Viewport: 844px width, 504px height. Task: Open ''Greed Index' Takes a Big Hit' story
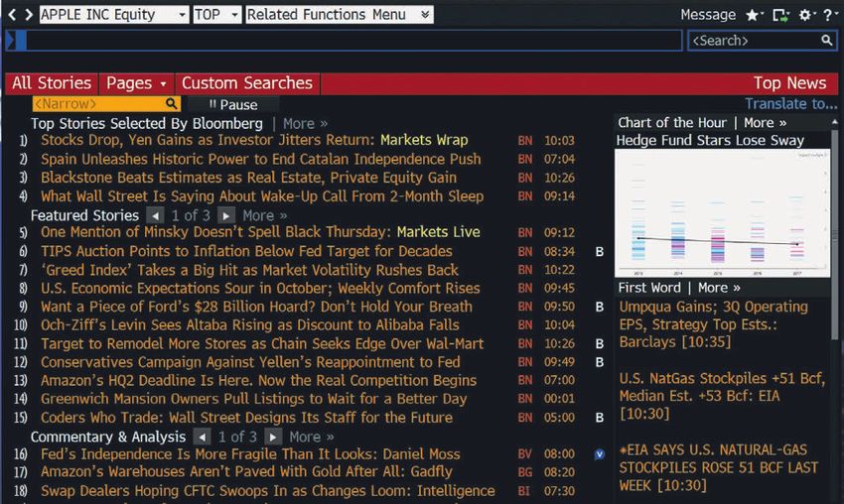pos(249,270)
